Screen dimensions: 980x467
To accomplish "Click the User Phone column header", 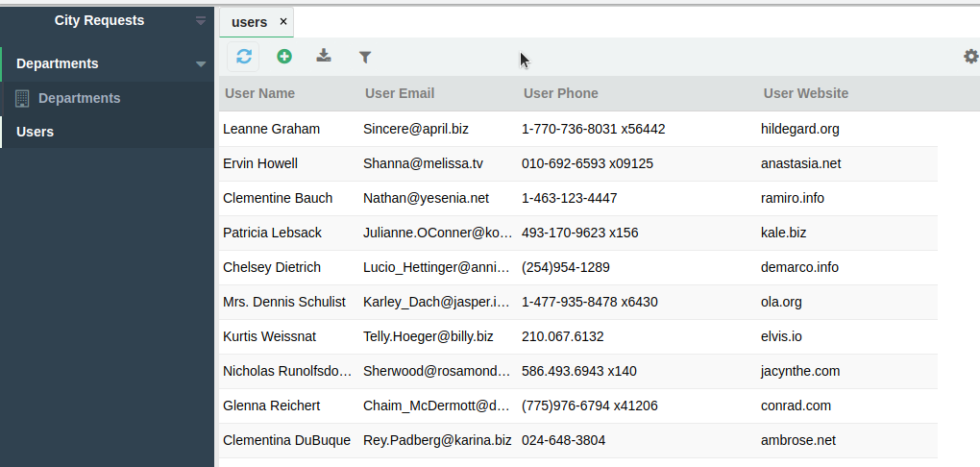I will coord(561,93).
